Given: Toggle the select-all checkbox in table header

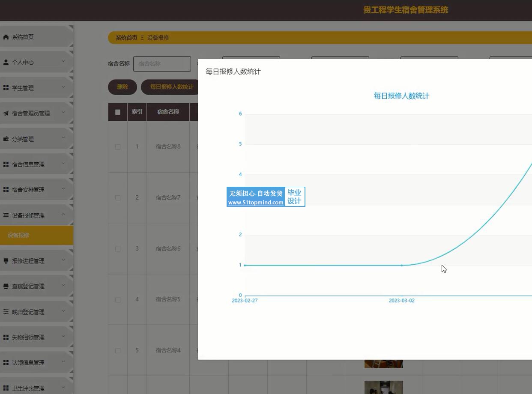Looking at the screenshot, I should 118,112.
